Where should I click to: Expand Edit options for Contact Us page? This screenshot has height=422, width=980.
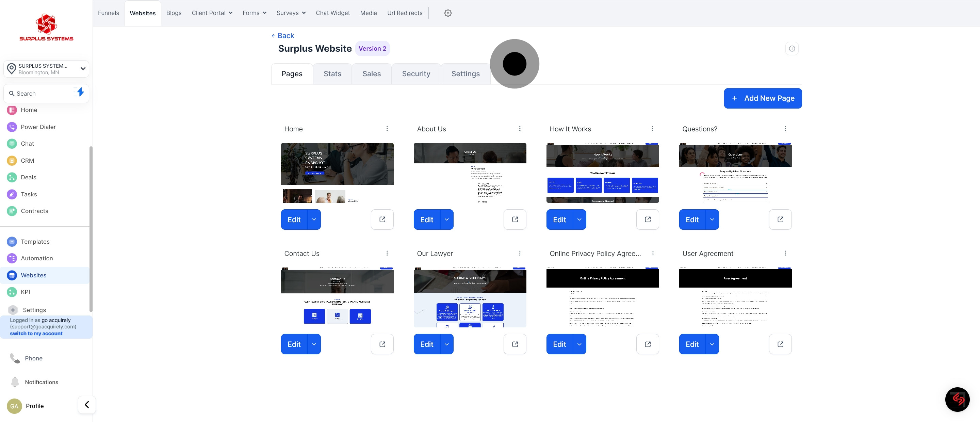(x=314, y=344)
